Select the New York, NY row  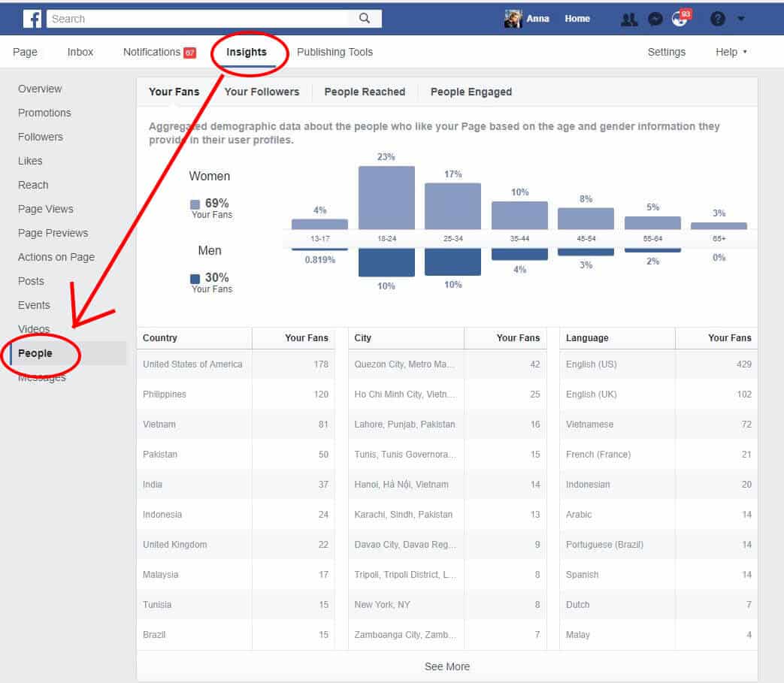point(447,605)
